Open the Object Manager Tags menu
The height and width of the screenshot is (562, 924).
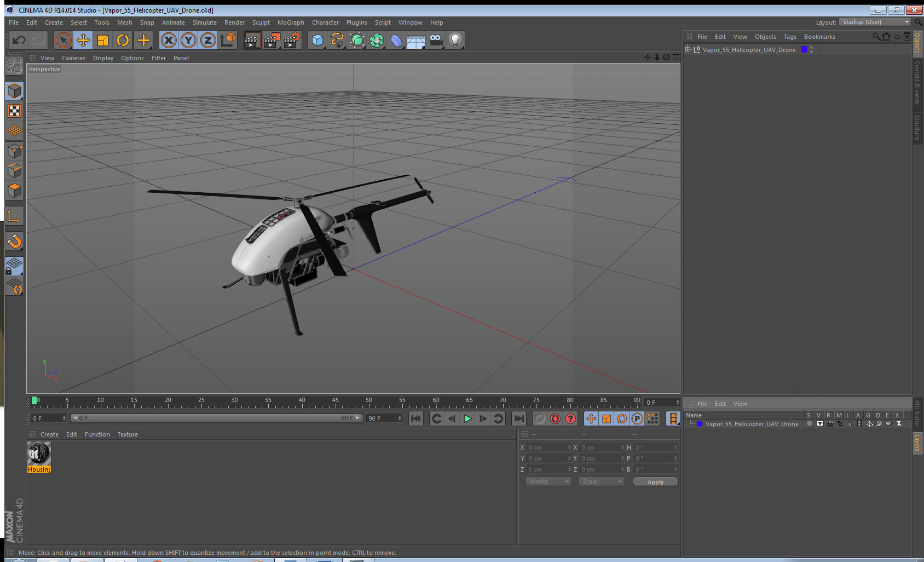coord(790,37)
